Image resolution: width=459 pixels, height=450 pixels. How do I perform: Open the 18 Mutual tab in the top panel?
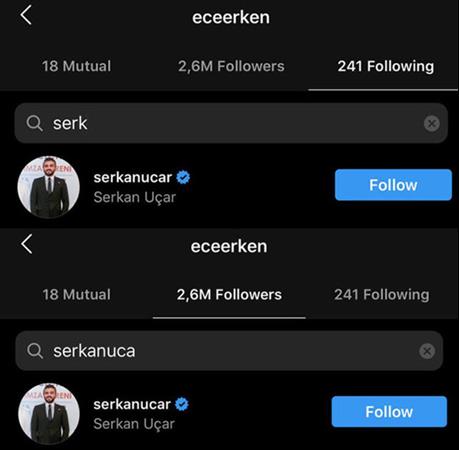(76, 66)
